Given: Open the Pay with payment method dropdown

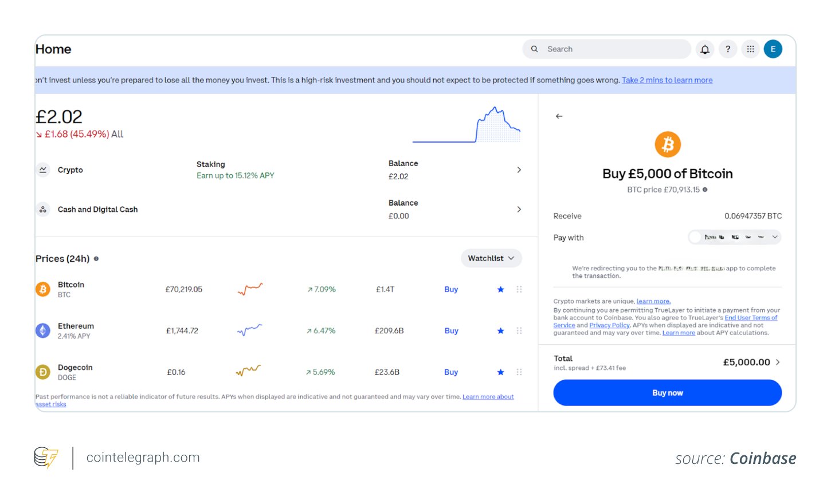Looking at the screenshot, I should pos(734,237).
